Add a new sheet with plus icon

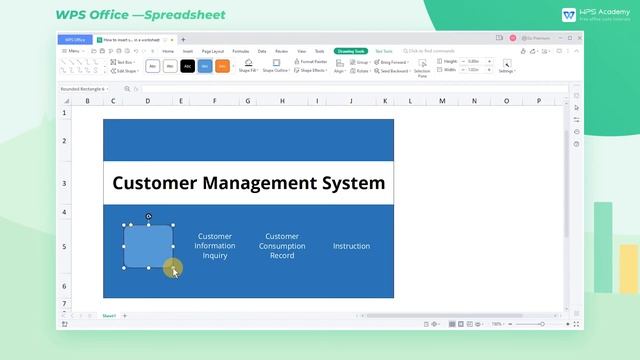click(x=125, y=316)
